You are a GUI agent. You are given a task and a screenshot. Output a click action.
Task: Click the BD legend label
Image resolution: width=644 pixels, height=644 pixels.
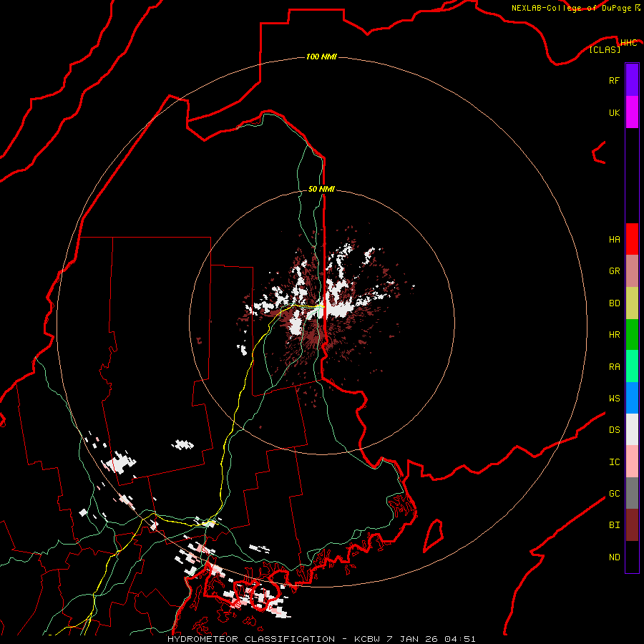click(614, 303)
